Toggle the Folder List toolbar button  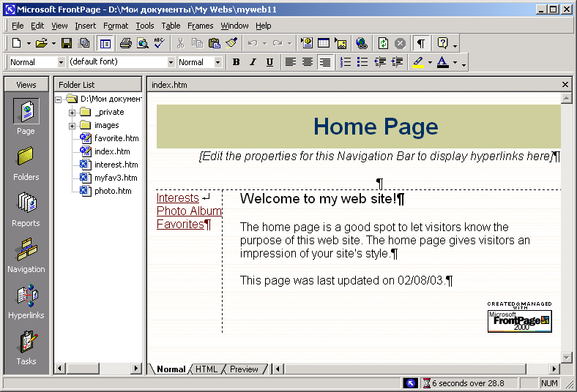tap(105, 44)
